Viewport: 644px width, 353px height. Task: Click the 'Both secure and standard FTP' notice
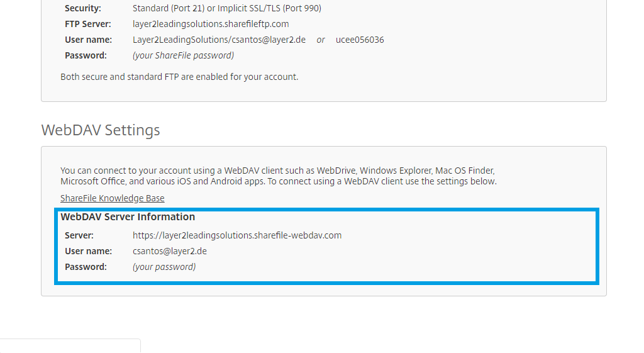[179, 77]
